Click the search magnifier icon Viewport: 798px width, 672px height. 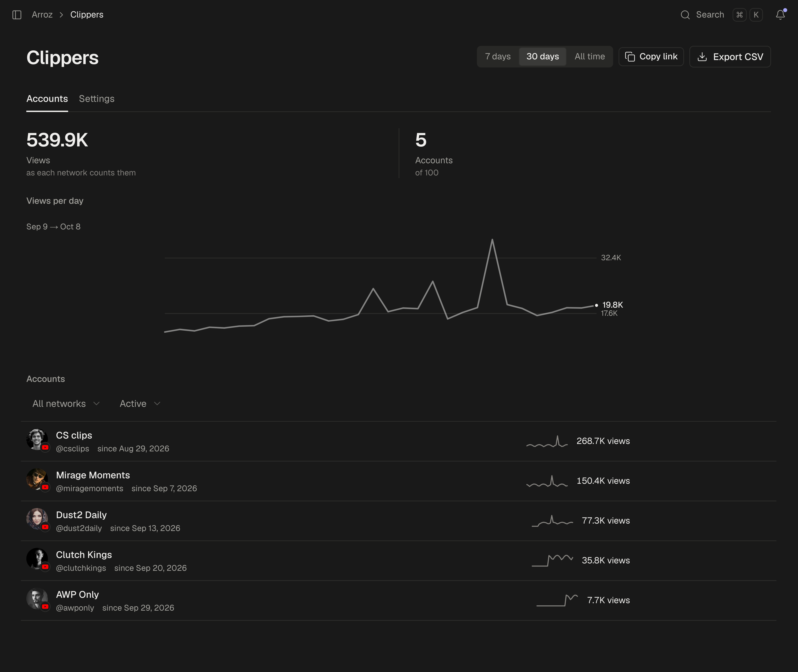(685, 15)
